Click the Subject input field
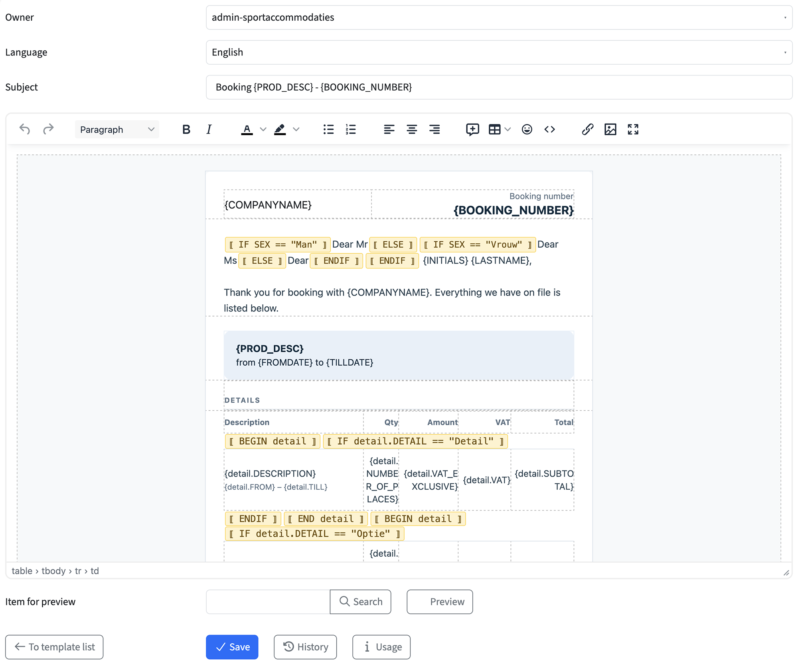 (499, 87)
